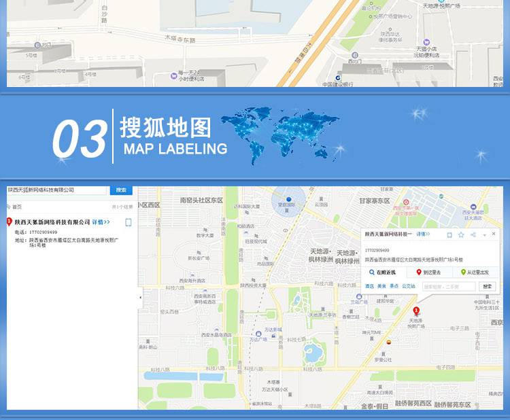This screenshot has width=510, height=420.
Task: Click the 融侨馨苑西区 label at the map bottom
Action: pos(413,404)
